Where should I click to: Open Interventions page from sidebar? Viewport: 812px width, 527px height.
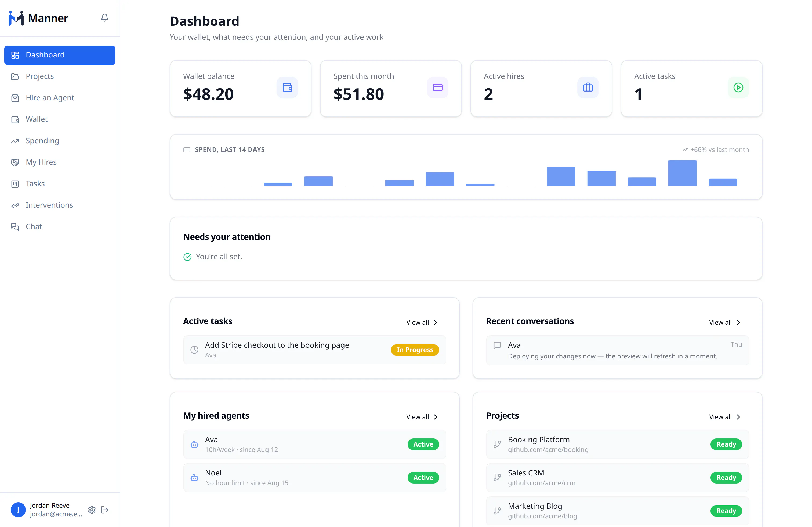coord(60,205)
